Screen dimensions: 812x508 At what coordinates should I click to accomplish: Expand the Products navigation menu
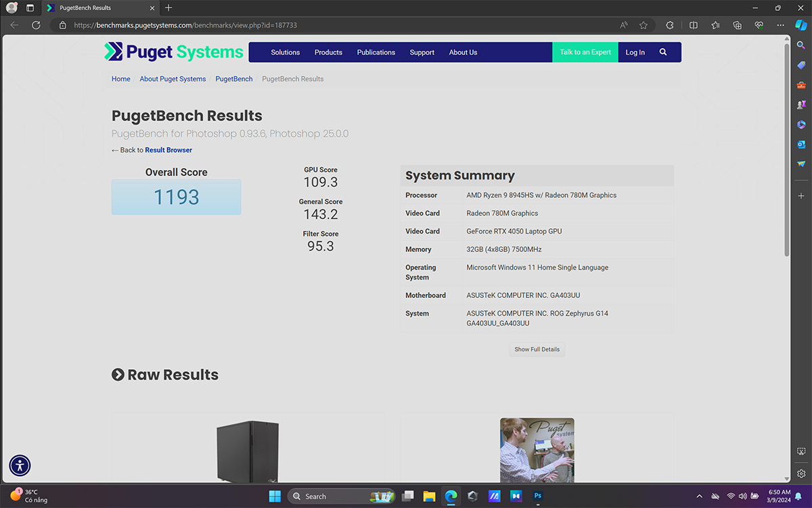click(328, 52)
